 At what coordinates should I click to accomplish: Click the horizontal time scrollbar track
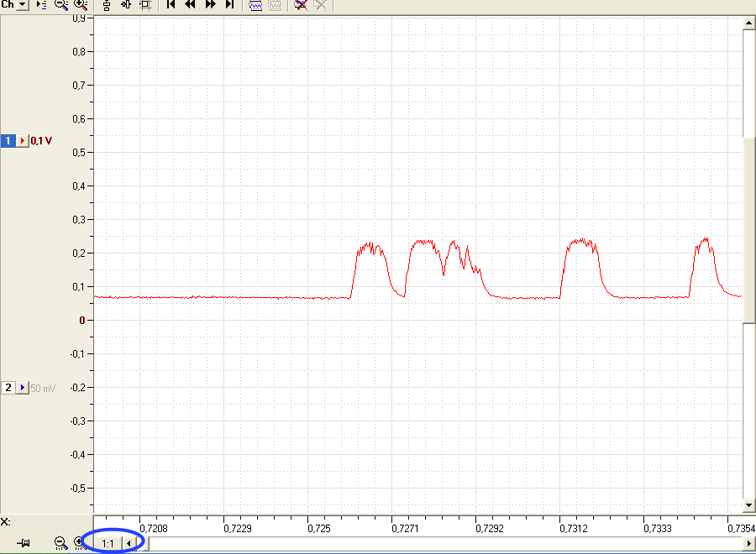[x=445, y=543]
